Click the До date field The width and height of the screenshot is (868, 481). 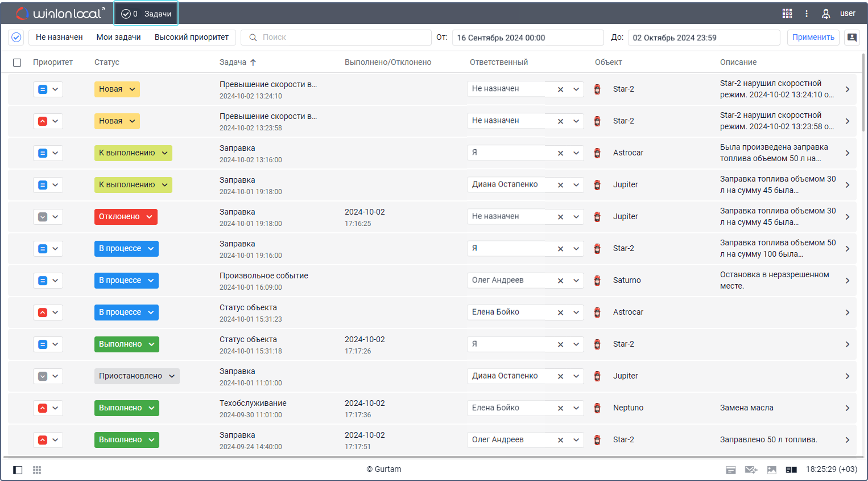[x=704, y=38]
